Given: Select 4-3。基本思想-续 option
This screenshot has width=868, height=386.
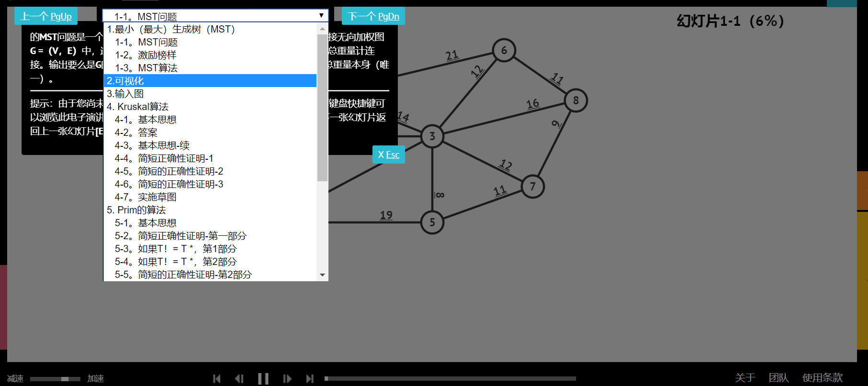Looking at the screenshot, I should 210,145.
